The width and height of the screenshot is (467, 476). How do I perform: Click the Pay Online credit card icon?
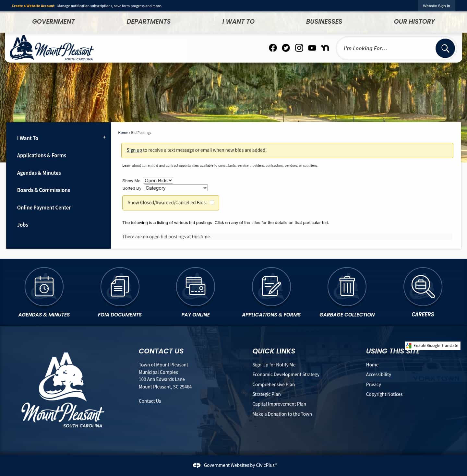[x=196, y=287]
